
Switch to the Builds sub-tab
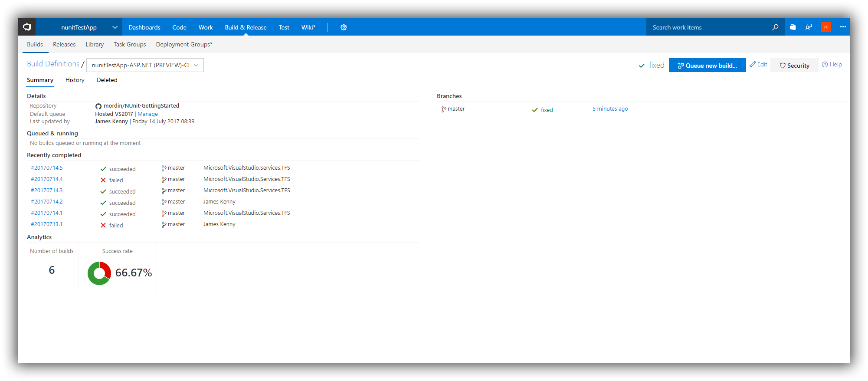tap(35, 44)
